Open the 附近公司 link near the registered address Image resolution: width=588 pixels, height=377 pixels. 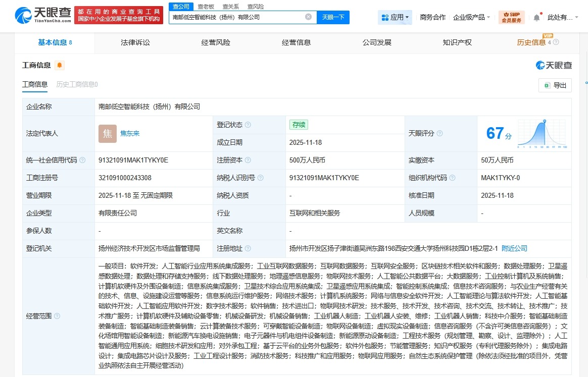coord(514,248)
